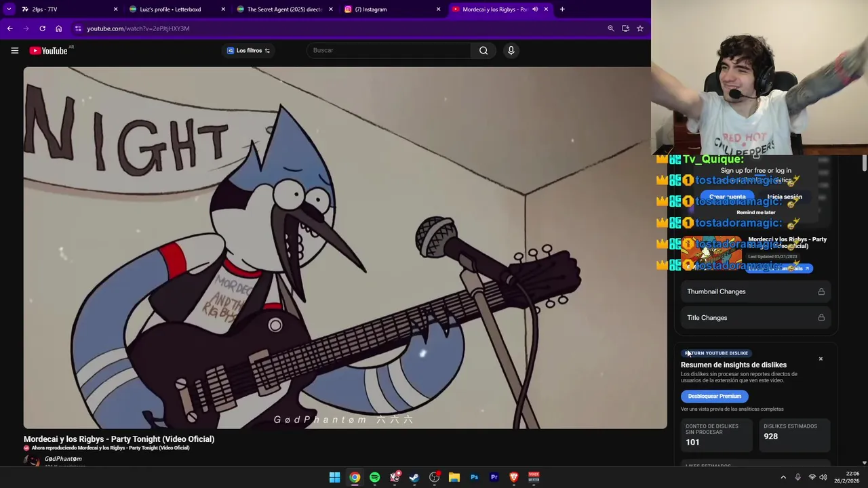This screenshot has height=488, width=868.
Task: Close the Return YouTube Dislike insights panel
Action: [x=821, y=359]
